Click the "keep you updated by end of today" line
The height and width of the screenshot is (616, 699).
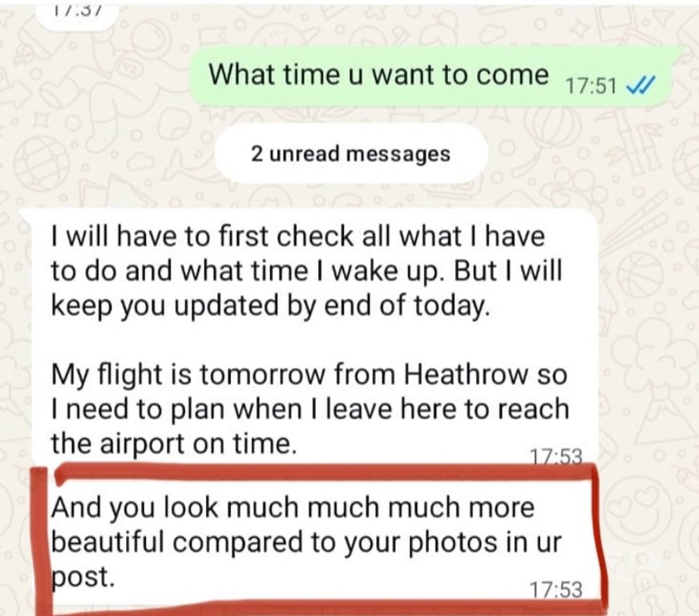271,306
